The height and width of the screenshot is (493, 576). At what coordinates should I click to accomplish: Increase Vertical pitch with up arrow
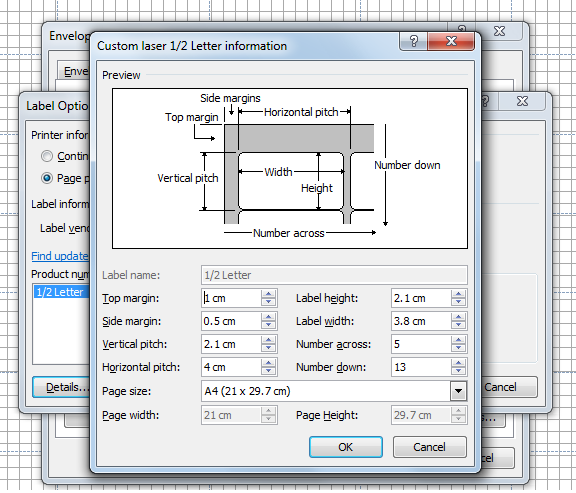point(269,340)
